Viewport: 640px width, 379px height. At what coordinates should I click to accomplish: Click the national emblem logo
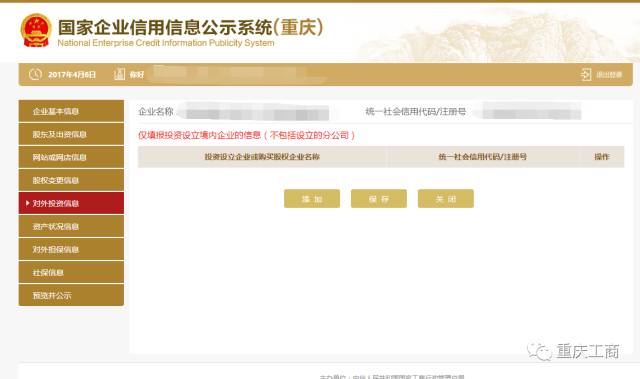click(x=36, y=31)
